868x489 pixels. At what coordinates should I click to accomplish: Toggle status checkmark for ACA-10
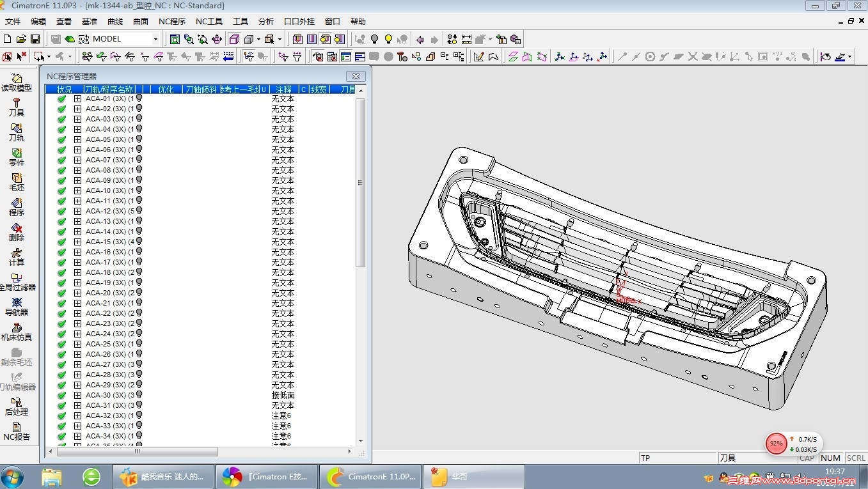(x=61, y=191)
